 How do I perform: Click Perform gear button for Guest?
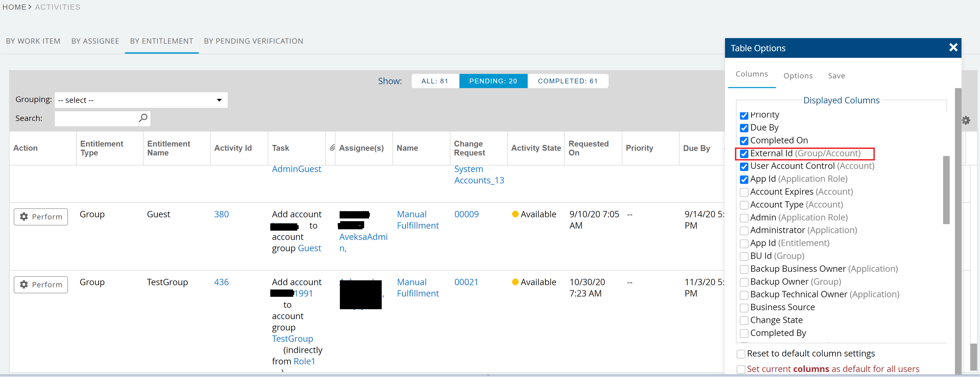coord(41,217)
